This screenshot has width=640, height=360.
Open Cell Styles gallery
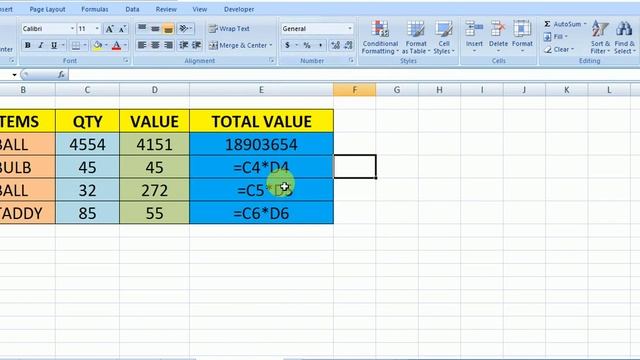444,38
